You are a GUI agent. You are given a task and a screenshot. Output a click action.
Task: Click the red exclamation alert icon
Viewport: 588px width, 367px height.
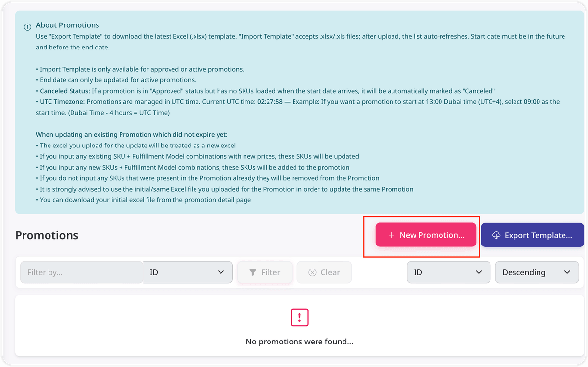coord(299,318)
